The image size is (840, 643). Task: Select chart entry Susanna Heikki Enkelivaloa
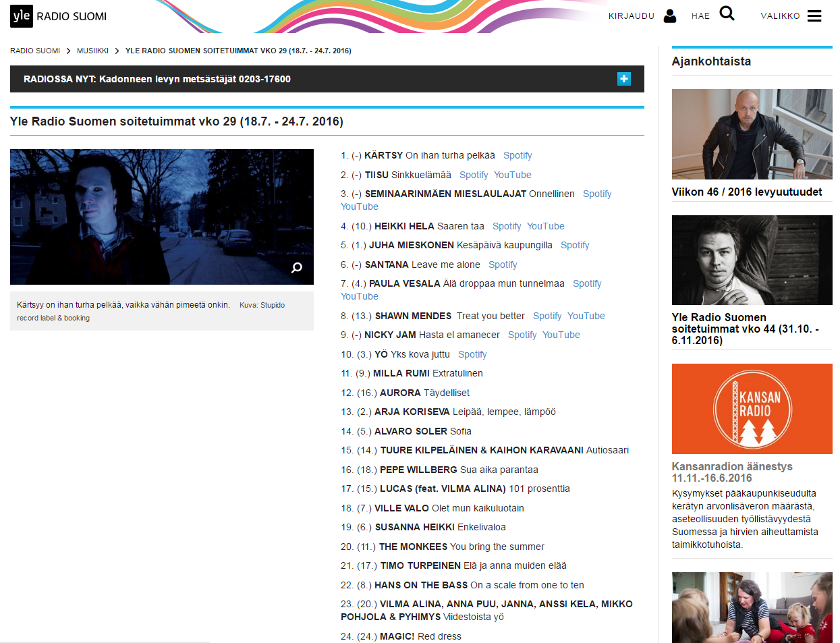424,527
